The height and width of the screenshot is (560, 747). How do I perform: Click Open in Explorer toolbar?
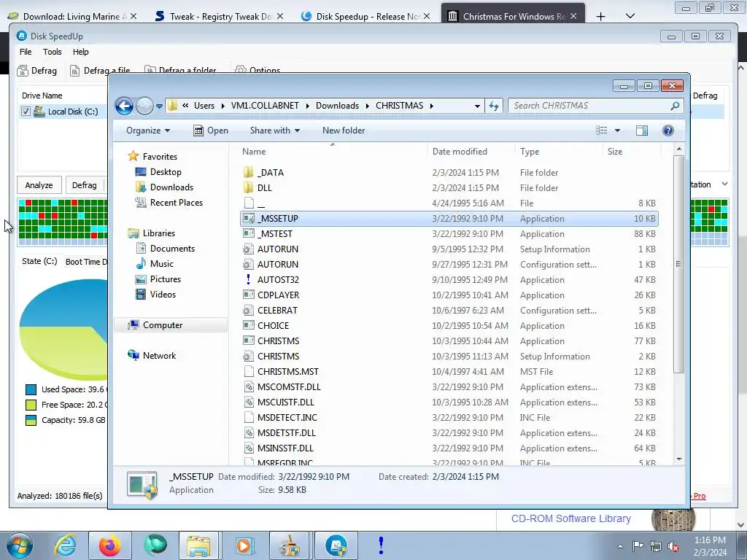pyautogui.click(x=211, y=131)
